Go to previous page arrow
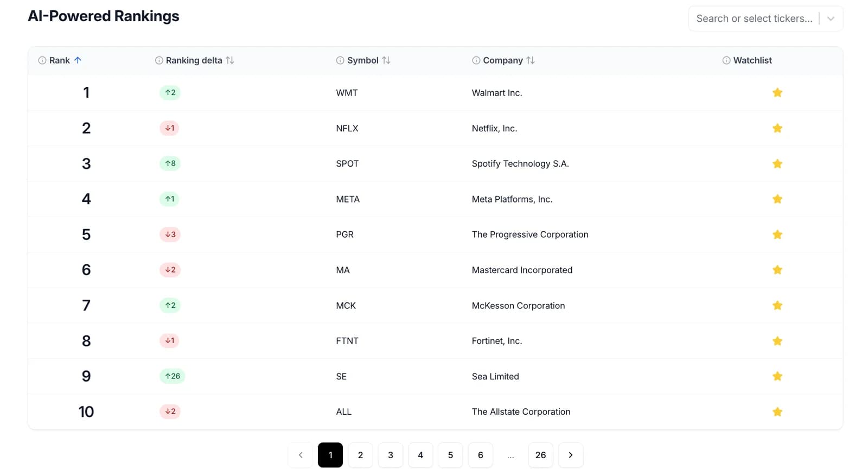Viewport: 868px width, 475px height. tap(301, 455)
